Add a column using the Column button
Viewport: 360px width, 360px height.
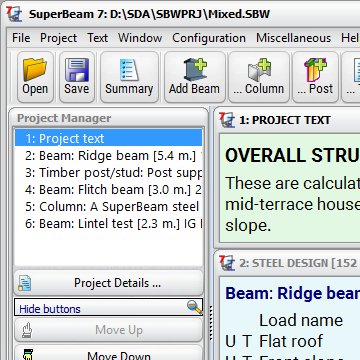[259, 77]
